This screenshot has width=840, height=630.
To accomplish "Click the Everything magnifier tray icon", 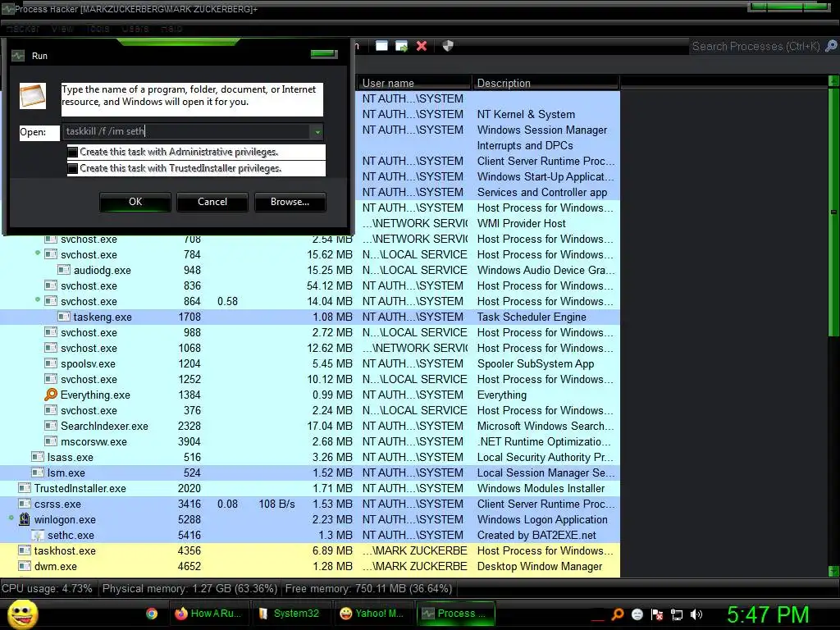I will tap(618, 614).
